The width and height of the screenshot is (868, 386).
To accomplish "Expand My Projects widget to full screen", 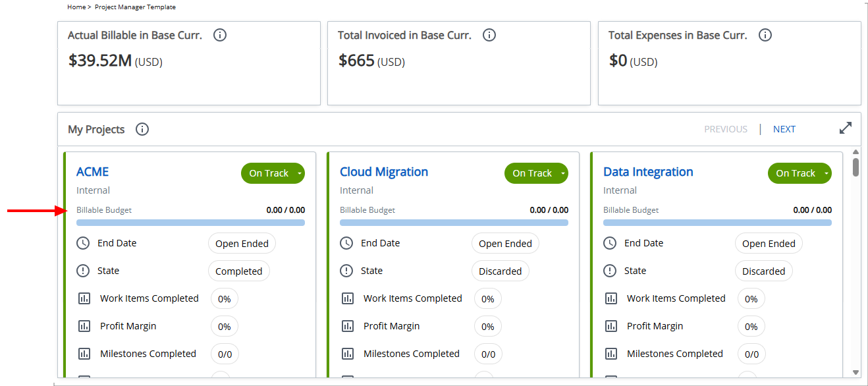I will tap(846, 128).
